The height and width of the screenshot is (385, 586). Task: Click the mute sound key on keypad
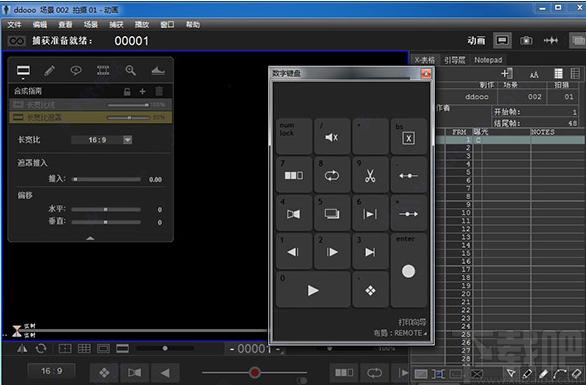click(332, 137)
